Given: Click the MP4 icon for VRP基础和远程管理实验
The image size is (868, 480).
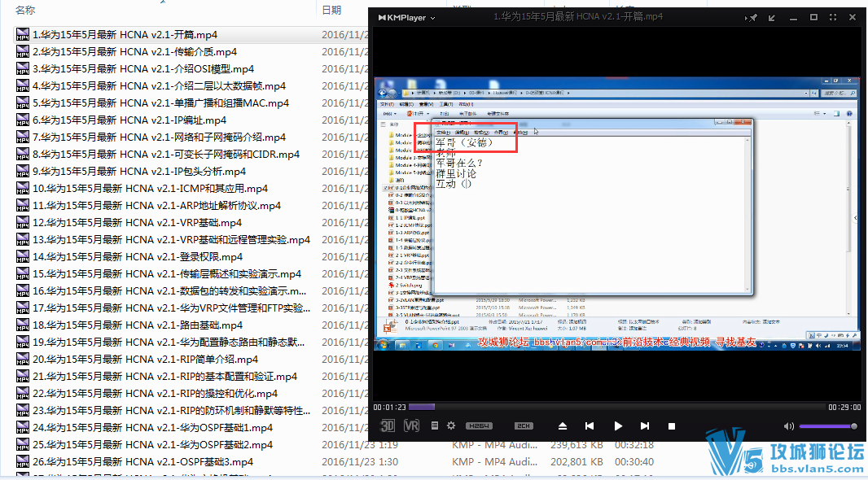Looking at the screenshot, I should [x=23, y=240].
